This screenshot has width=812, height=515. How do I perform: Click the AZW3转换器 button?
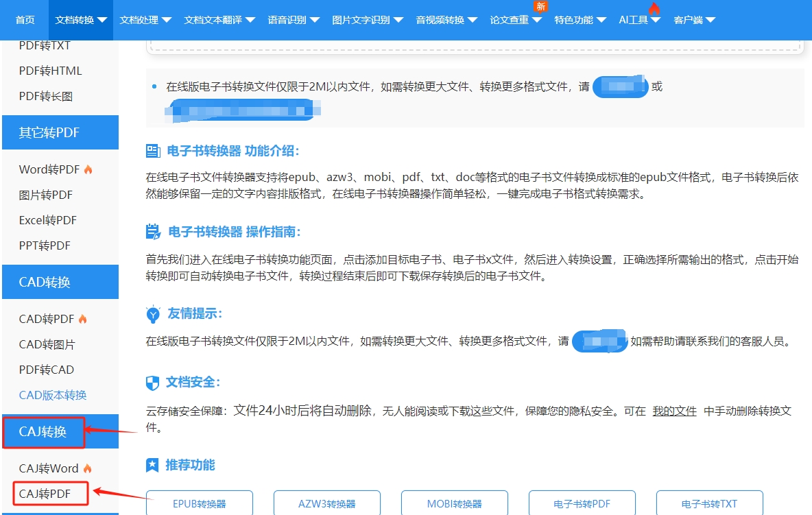[326, 503]
